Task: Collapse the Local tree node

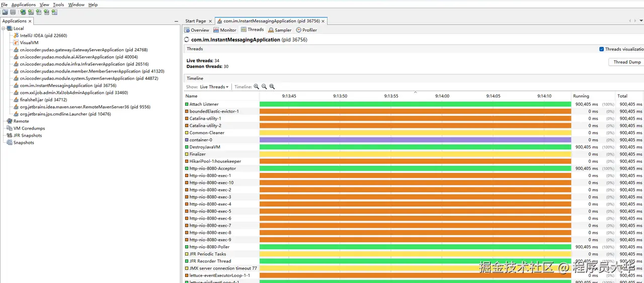Action: [x=4, y=29]
